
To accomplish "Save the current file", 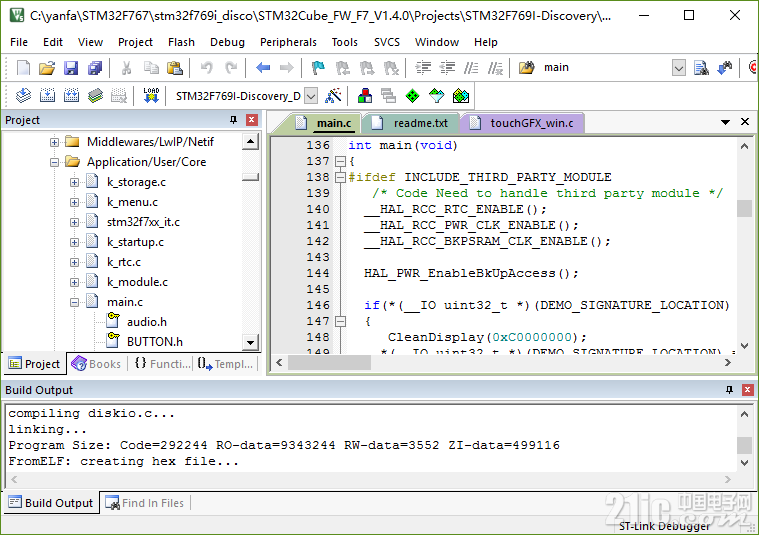I will tap(71, 68).
